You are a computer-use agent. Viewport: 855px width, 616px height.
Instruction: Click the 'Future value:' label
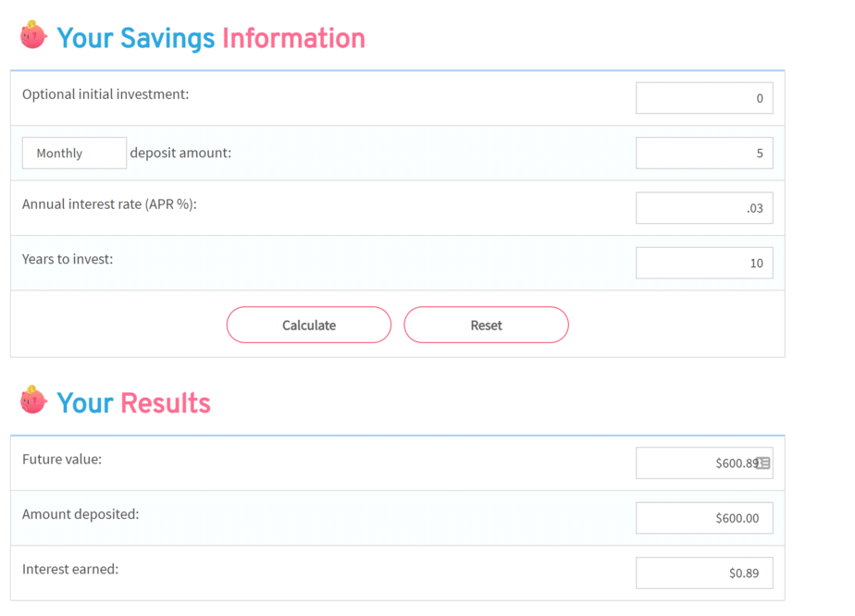tap(62, 460)
